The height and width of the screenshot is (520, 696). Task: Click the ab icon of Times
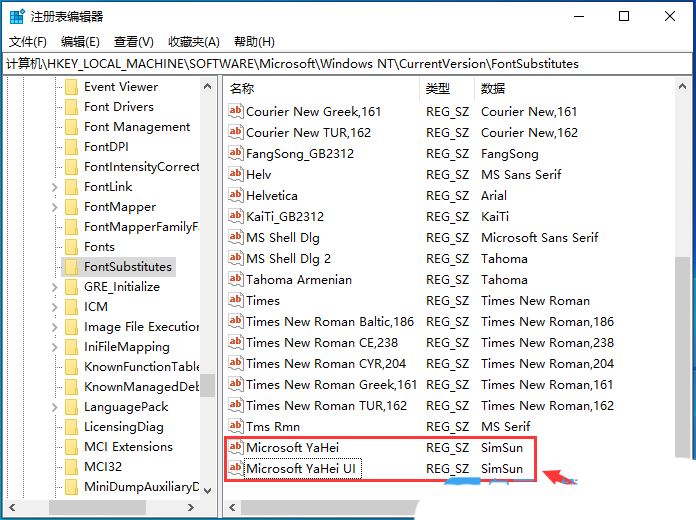(x=236, y=300)
